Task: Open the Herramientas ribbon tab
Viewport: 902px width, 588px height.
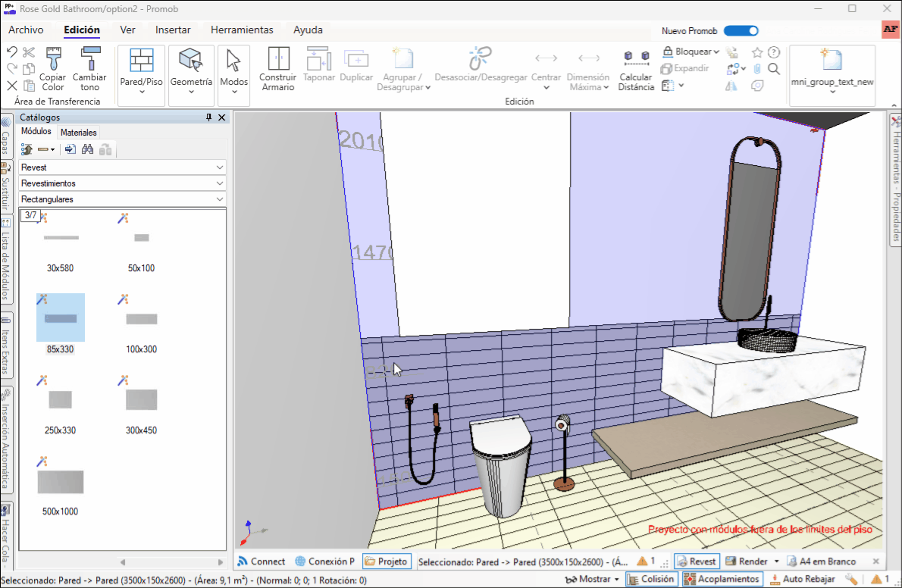Action: click(243, 30)
